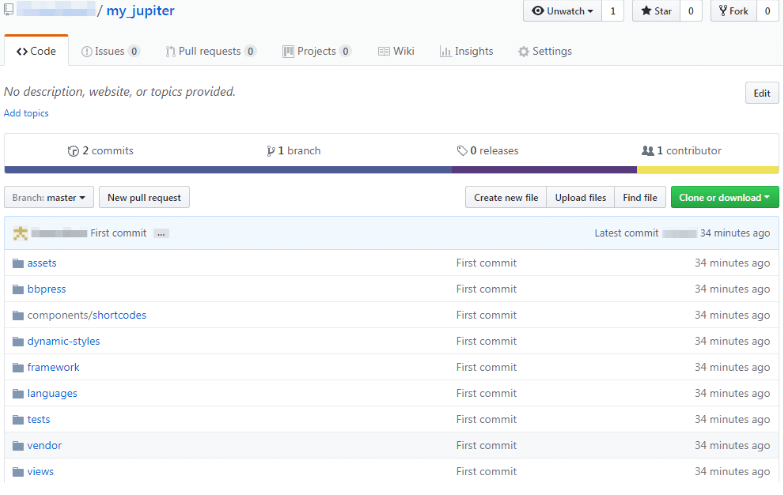Click folder icon beside tests
Screen dimensions: 783x495
[18, 420]
